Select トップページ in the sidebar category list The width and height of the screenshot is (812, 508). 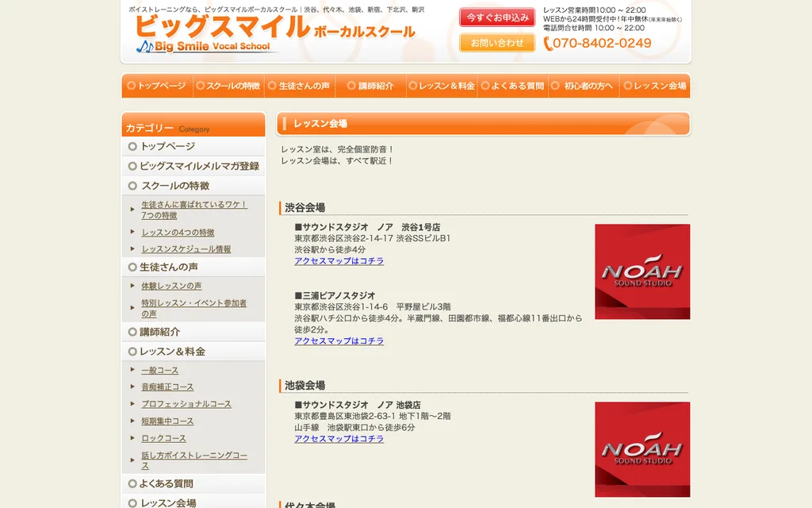coord(193,147)
